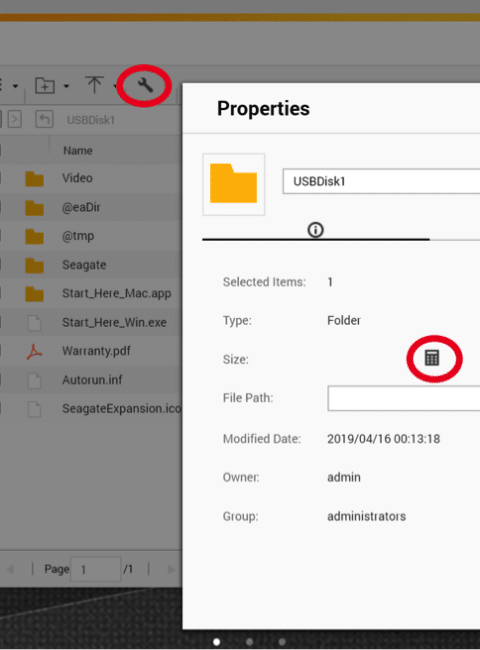This screenshot has height=650, width=480.
Task: Click the Start_Here_Mac.app folder icon
Action: click(34, 294)
